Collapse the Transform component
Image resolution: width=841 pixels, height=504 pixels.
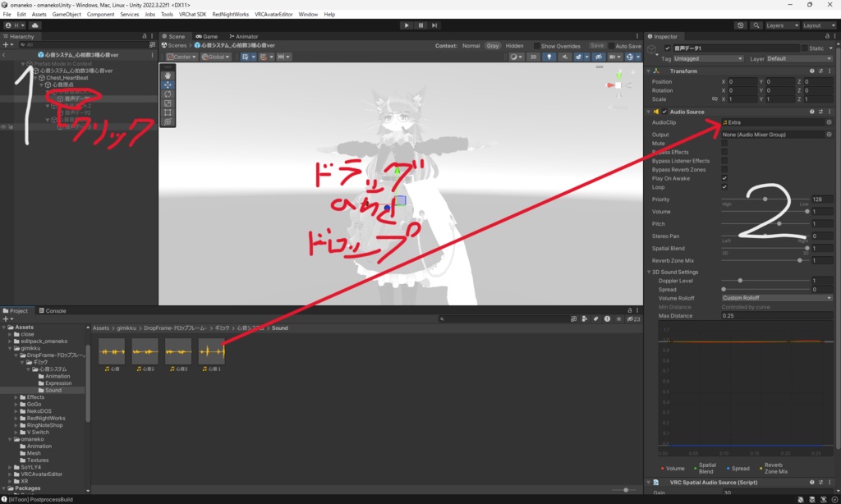(649, 71)
